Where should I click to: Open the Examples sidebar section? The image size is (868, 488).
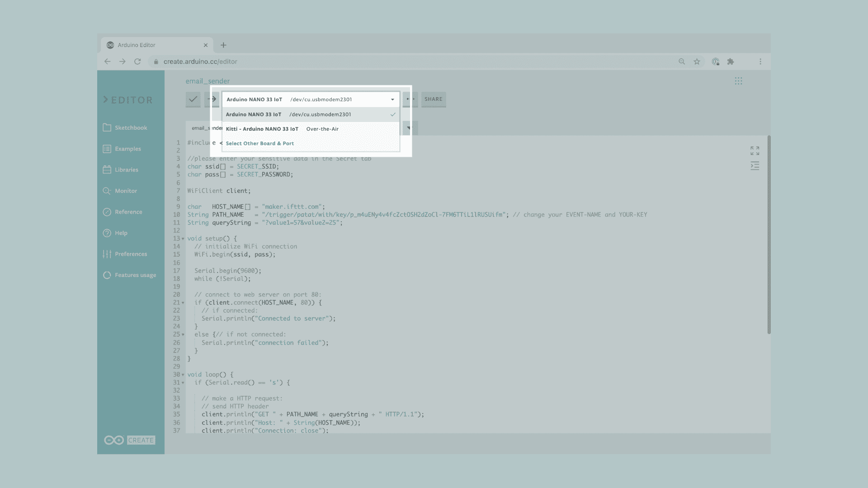click(127, 149)
